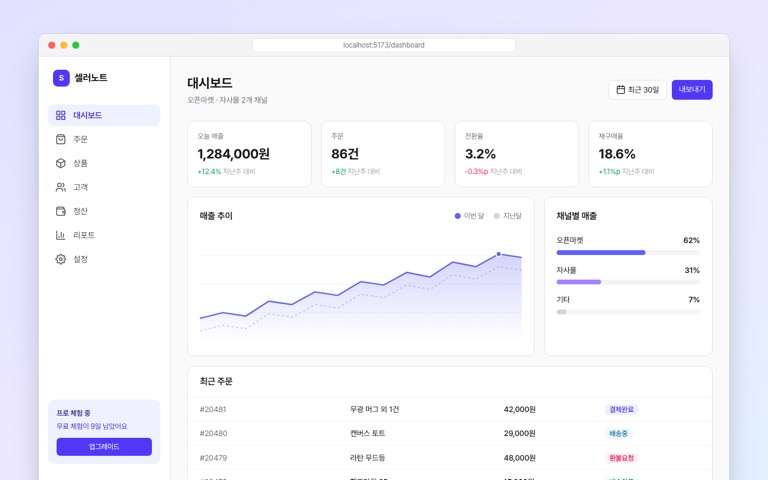Click the 자사몰 31% progress bar
Image resolution: width=768 pixels, height=480 pixels.
[628, 282]
